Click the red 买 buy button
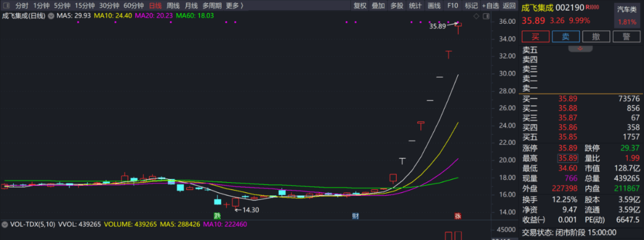 point(535,37)
